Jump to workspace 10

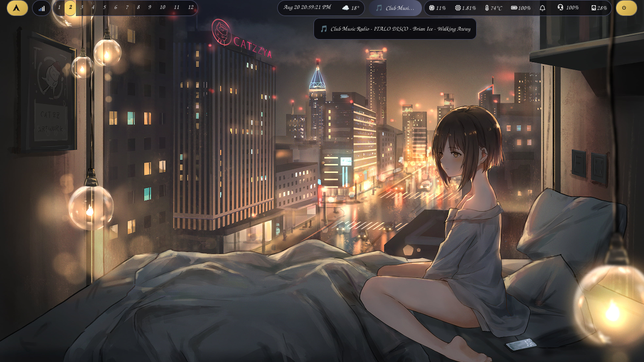coord(162,8)
